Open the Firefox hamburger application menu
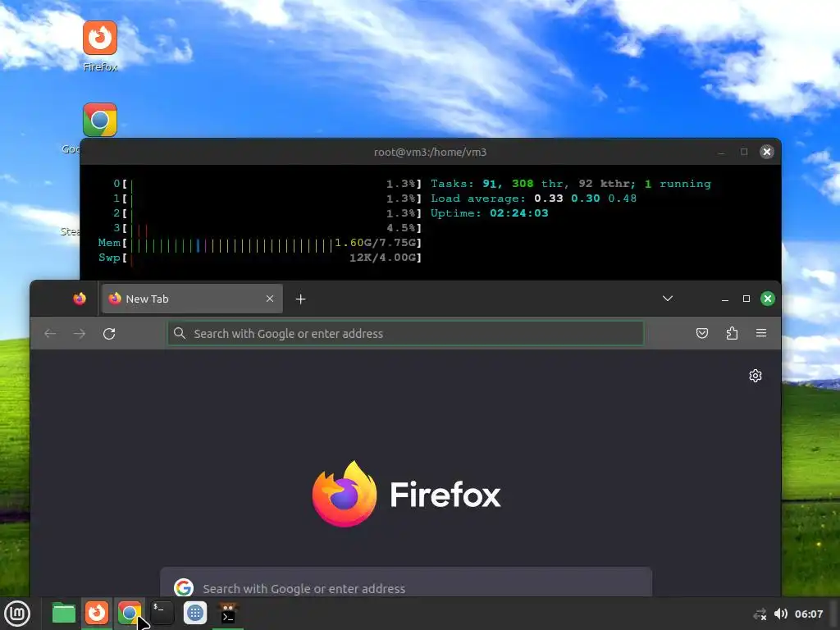 pos(761,333)
